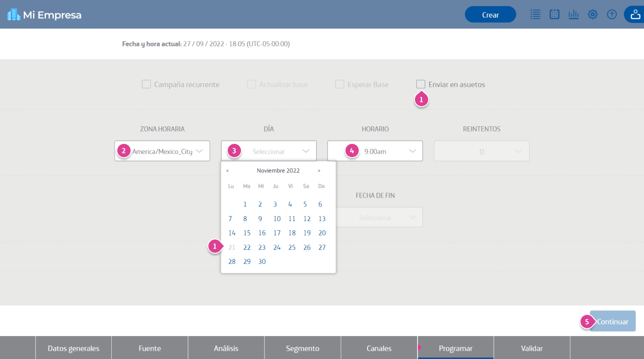The width and height of the screenshot is (644, 359).
Task: Switch to Segmento tab
Action: click(x=303, y=348)
